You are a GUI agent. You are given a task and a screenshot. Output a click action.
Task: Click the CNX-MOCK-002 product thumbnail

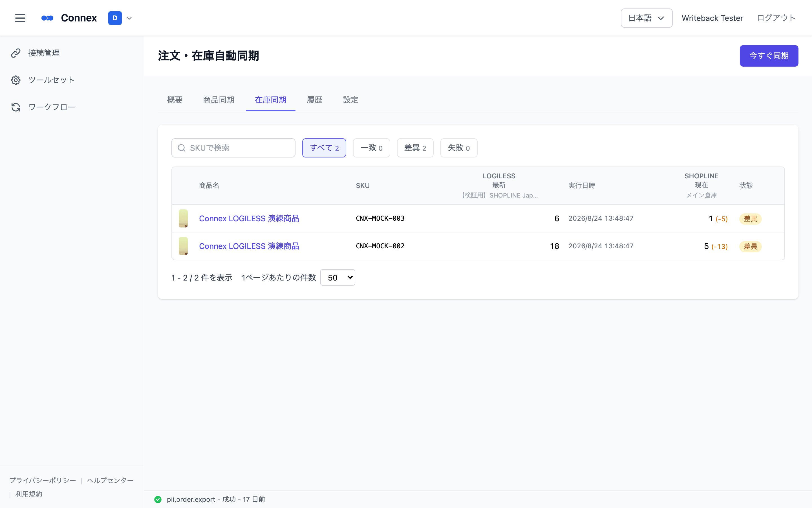coord(183,246)
